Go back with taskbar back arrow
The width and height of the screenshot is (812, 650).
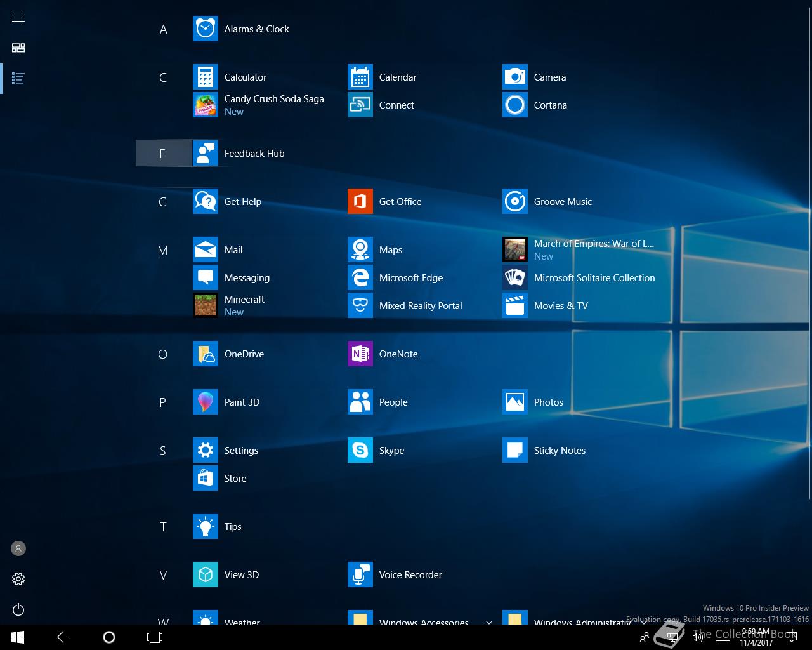63,637
